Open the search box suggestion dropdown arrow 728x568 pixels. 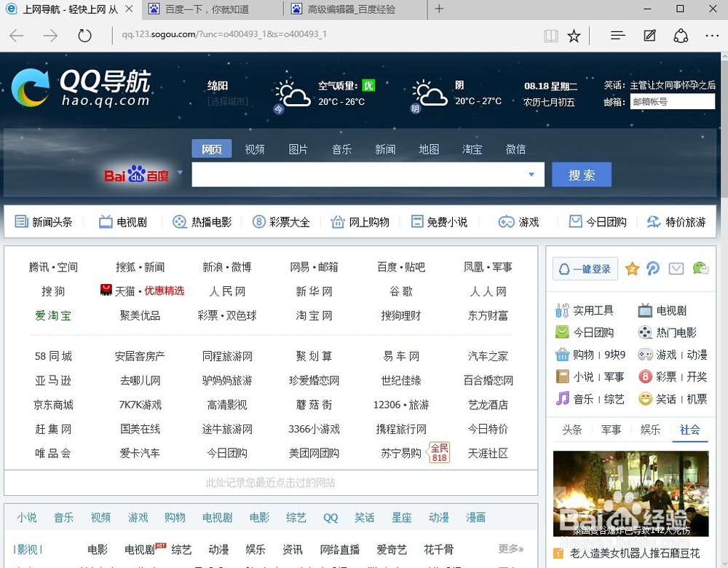click(x=531, y=175)
